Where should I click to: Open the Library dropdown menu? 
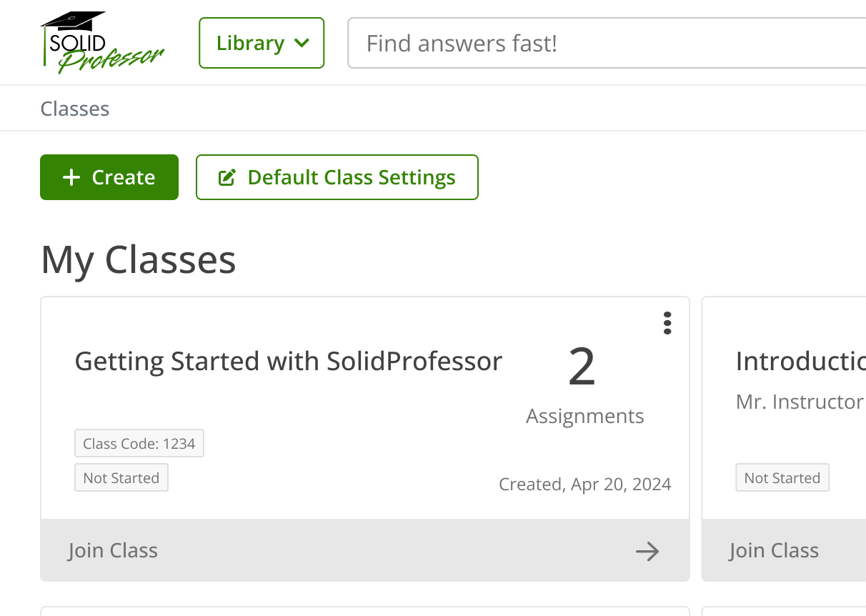262,43
